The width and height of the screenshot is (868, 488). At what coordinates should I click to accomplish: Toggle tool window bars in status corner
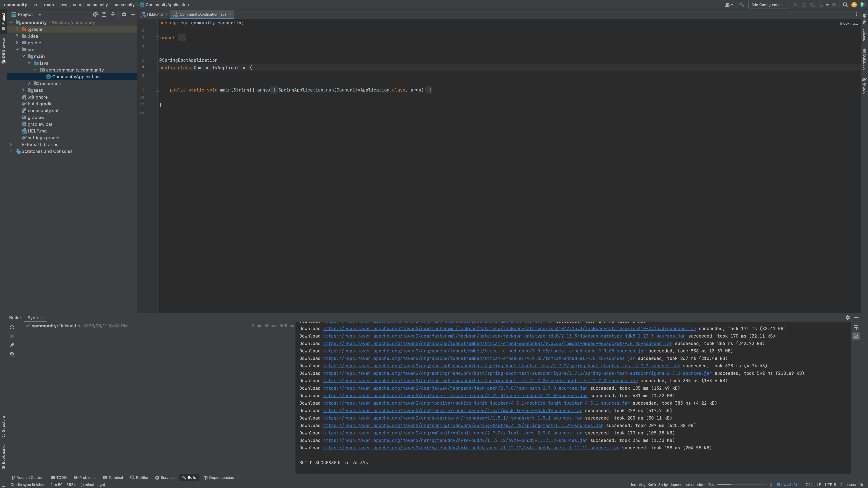pyautogui.click(x=4, y=485)
